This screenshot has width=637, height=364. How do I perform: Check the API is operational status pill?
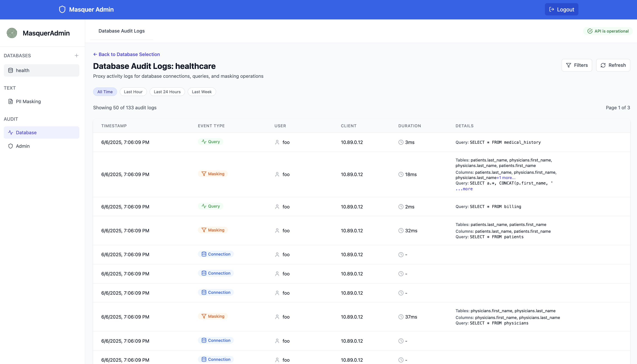[x=608, y=31]
